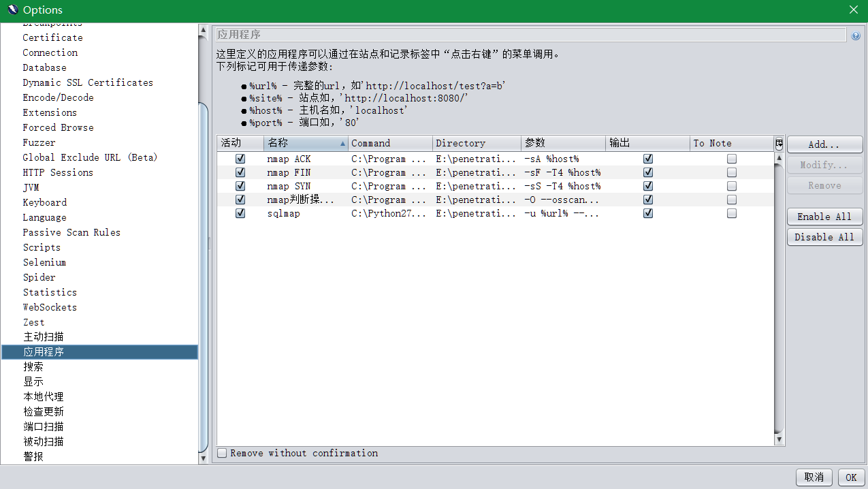
Task: Select Fuzzer options
Action: pyautogui.click(x=39, y=142)
